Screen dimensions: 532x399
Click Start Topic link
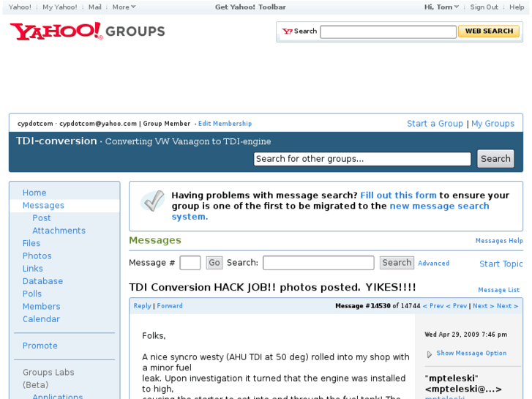pyautogui.click(x=501, y=264)
